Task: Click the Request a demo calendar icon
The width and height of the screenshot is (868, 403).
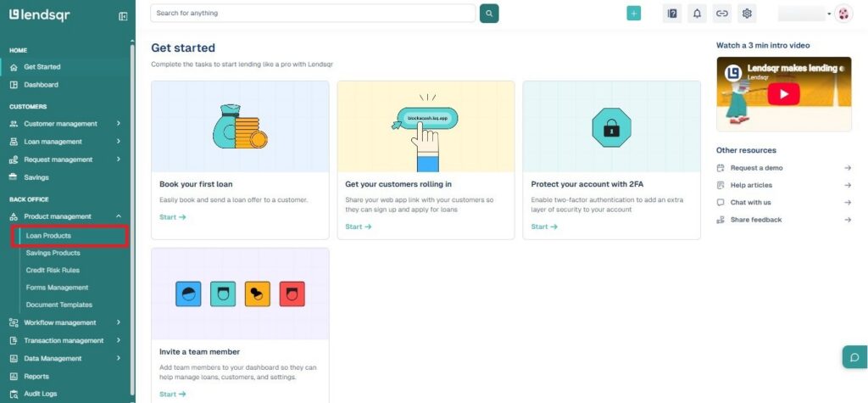Action: click(721, 168)
